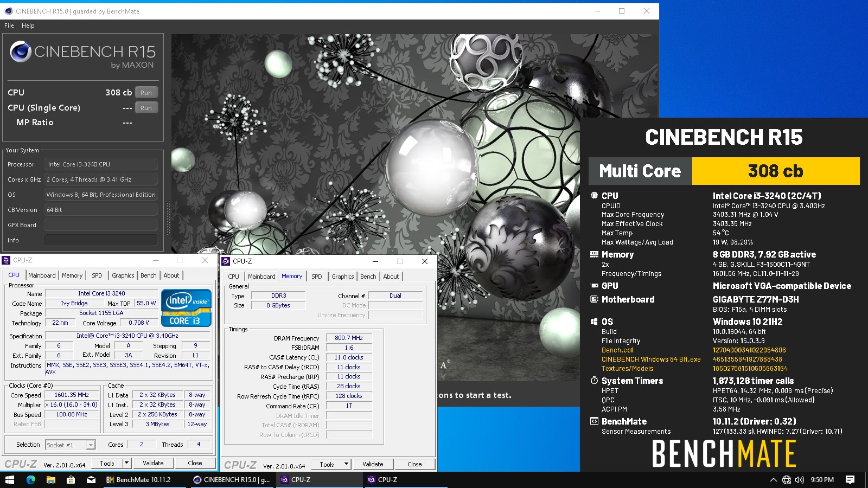The height and width of the screenshot is (488, 868).
Task: Click Tools button in left CPU-Z window
Action: (107, 464)
